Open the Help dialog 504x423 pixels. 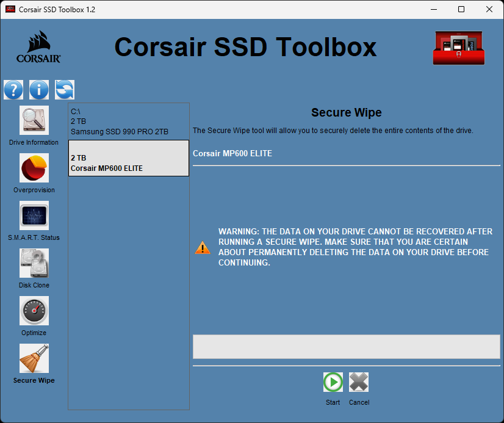(x=13, y=89)
